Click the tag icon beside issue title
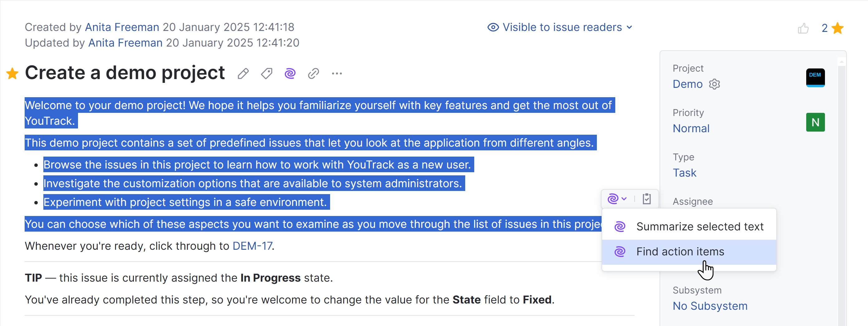The width and height of the screenshot is (868, 326). (266, 73)
